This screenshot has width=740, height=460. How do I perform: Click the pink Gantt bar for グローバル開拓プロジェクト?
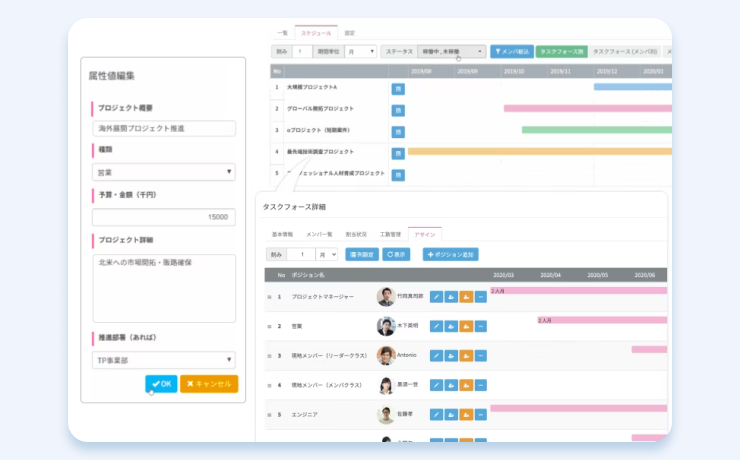586,108
